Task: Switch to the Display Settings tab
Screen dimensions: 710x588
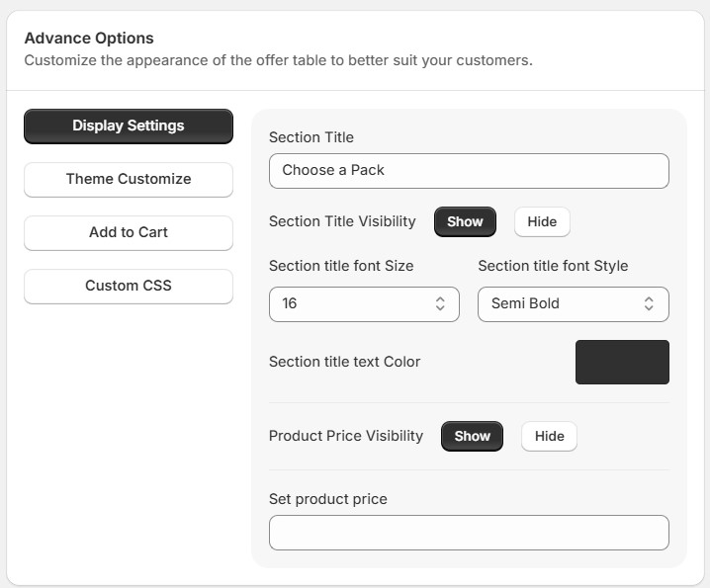Action: 129,126
